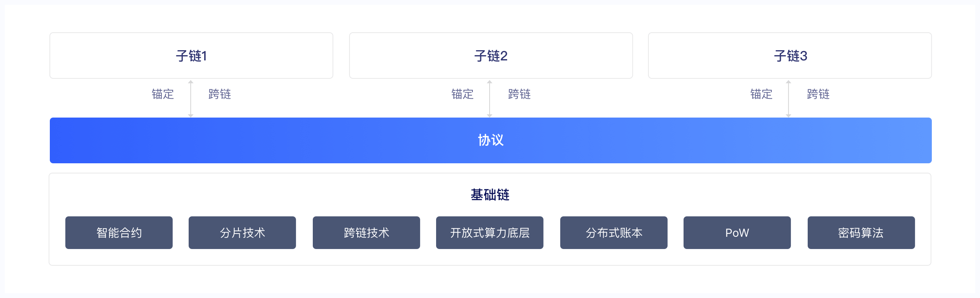
Task: Open the 分布式账本 block
Action: tap(614, 233)
